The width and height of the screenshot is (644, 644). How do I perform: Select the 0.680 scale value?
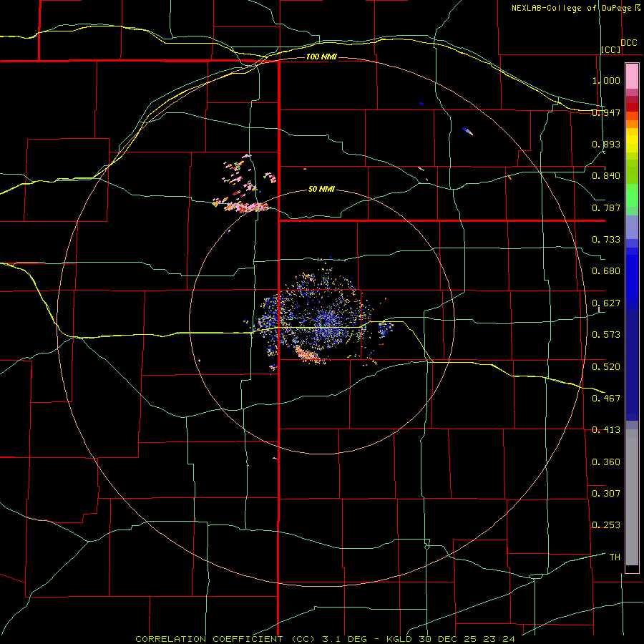pos(606,271)
